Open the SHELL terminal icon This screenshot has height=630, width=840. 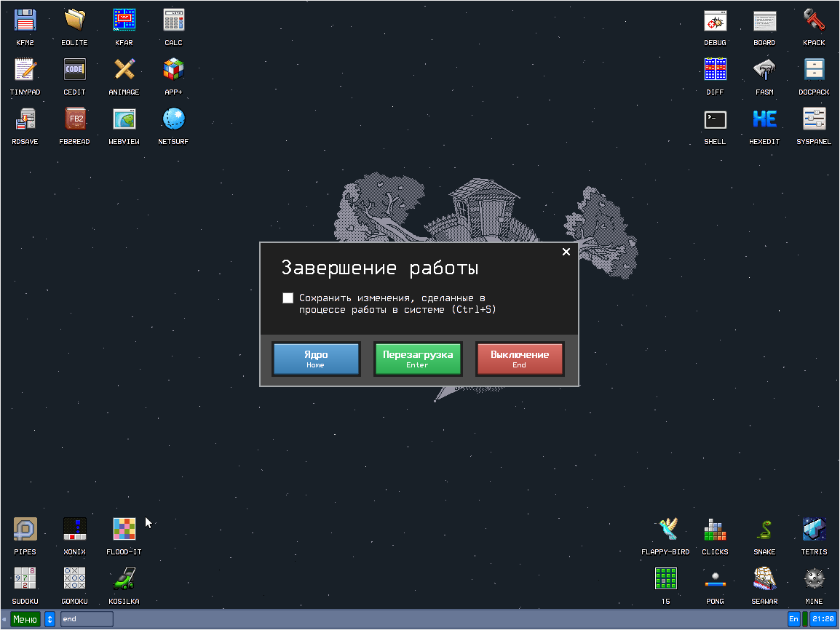715,119
